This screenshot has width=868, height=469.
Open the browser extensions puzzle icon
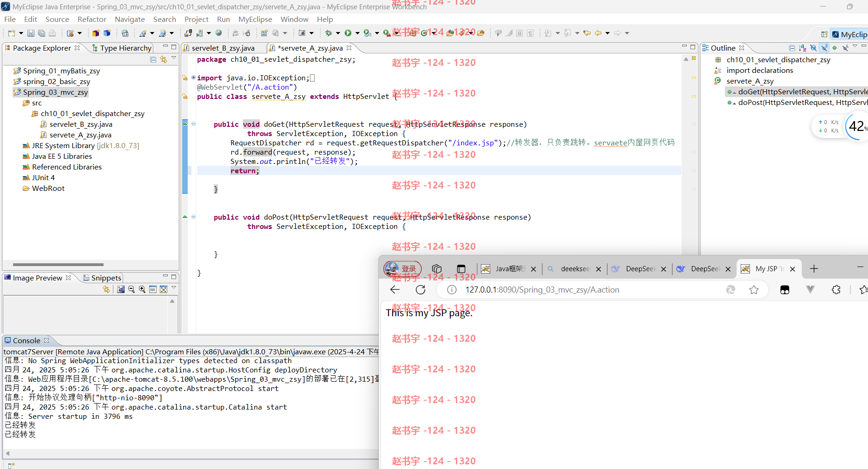[x=836, y=290]
